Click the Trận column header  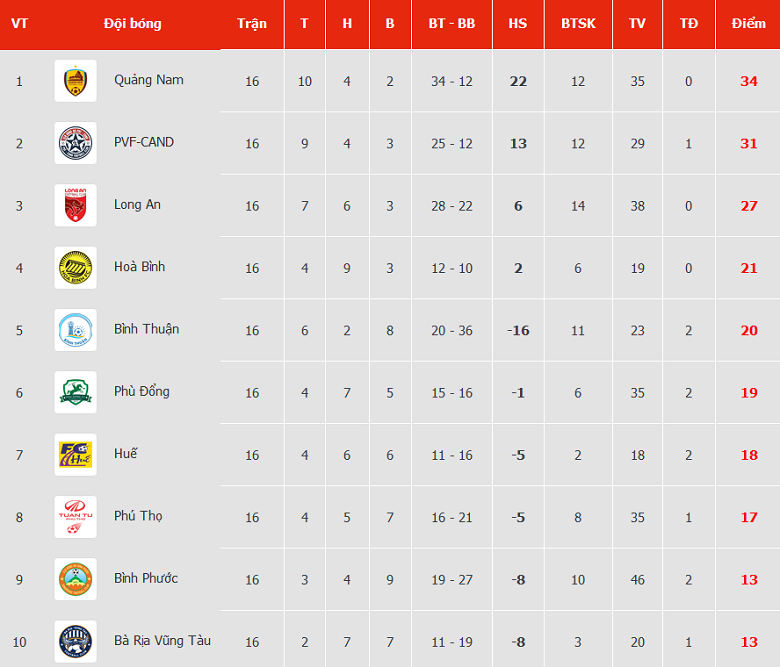tap(252, 24)
